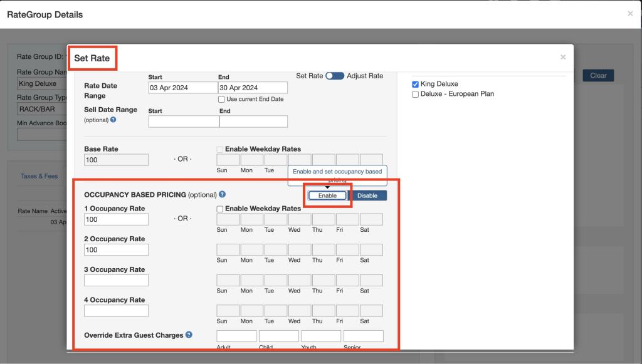Enable Weekday Rates for the Base Rate
Image resolution: width=642 pixels, height=364 pixels.
[221, 148]
